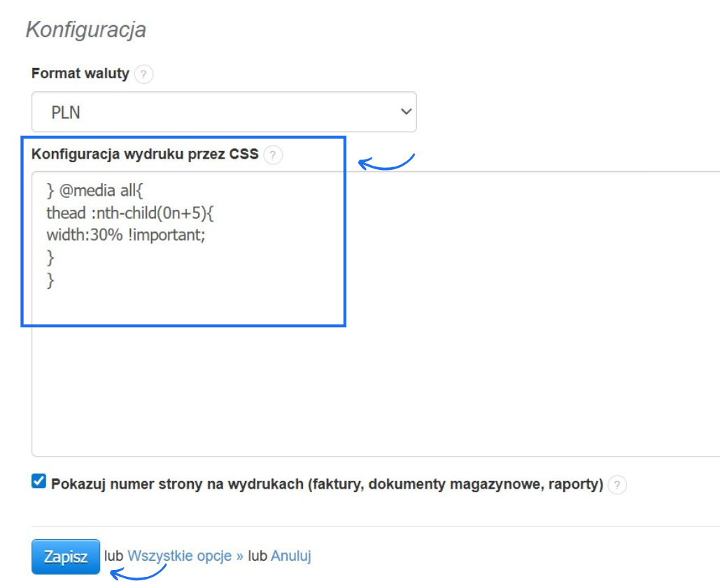Click the question mark beside Konfiguracja wydruku przez CSS
Image resolution: width=720 pixels, height=588 pixels.
(274, 155)
